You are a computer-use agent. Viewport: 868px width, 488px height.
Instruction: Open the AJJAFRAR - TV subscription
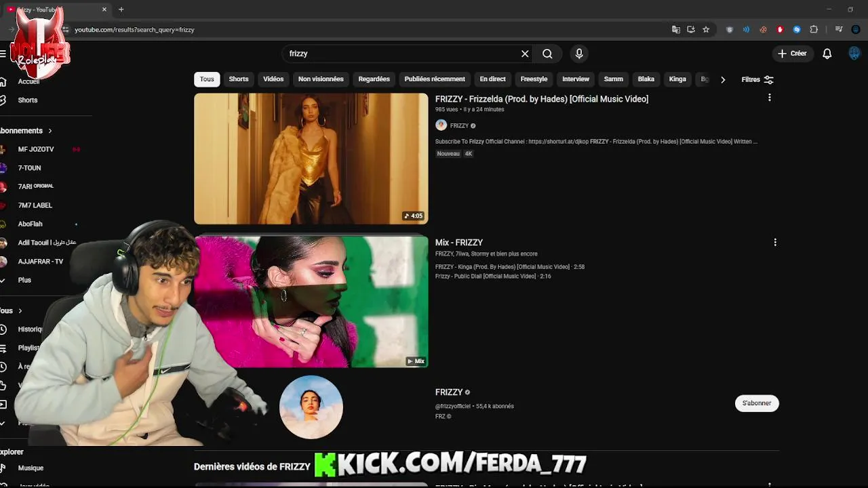pos(41,262)
